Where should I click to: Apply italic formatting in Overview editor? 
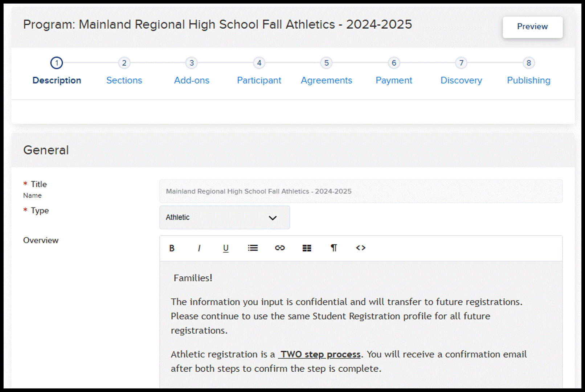click(x=199, y=248)
